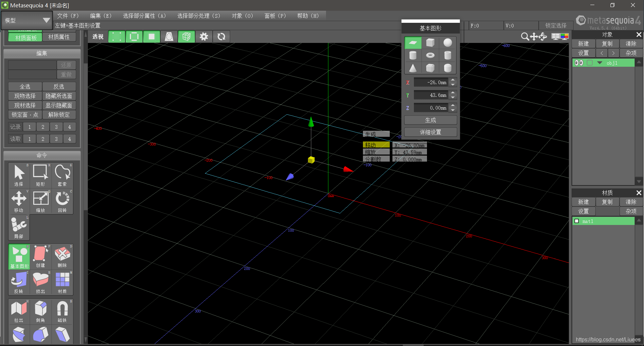Toggle solid face display button
This screenshot has width=644, height=346.
pyautogui.click(x=152, y=37)
